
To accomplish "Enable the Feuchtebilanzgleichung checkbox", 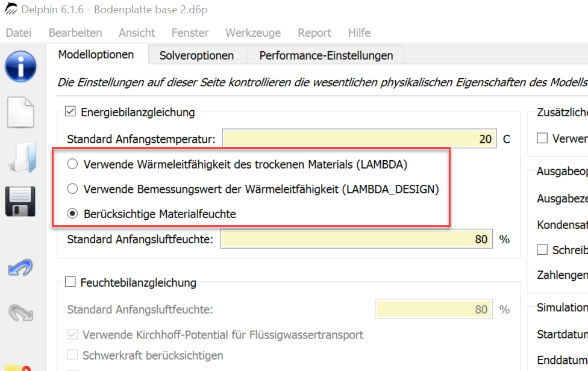I will [70, 281].
